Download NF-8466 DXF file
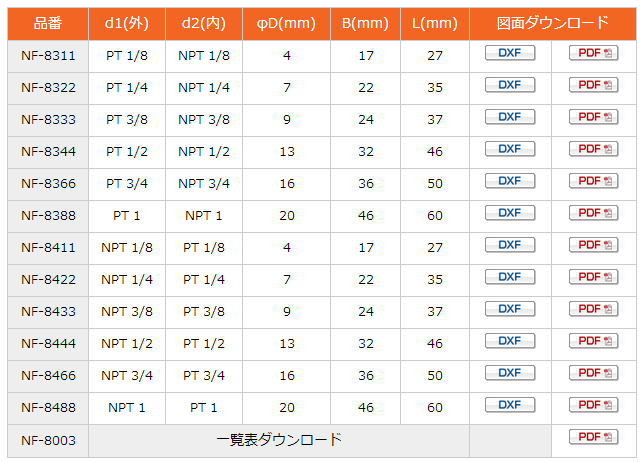This screenshot has width=643, height=462. click(x=510, y=373)
